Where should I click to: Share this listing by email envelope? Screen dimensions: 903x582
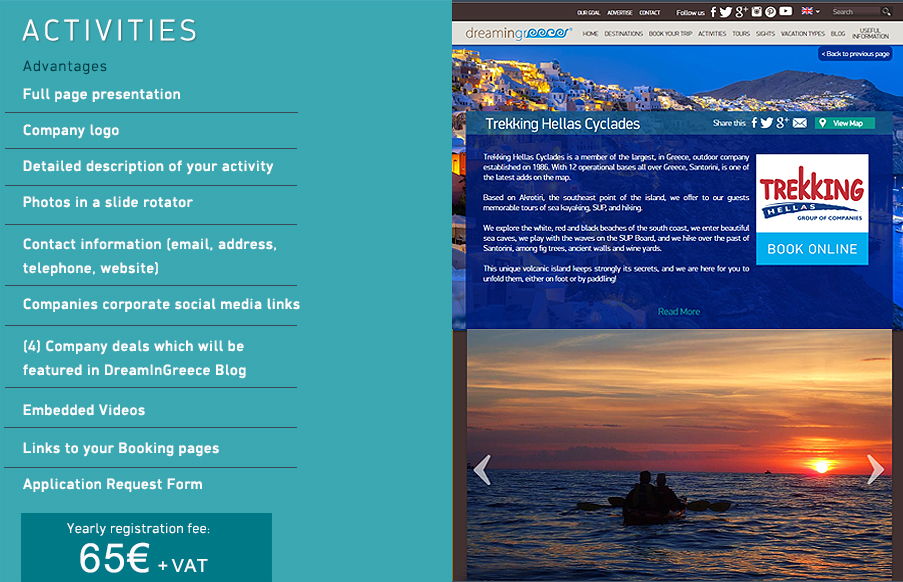point(800,123)
